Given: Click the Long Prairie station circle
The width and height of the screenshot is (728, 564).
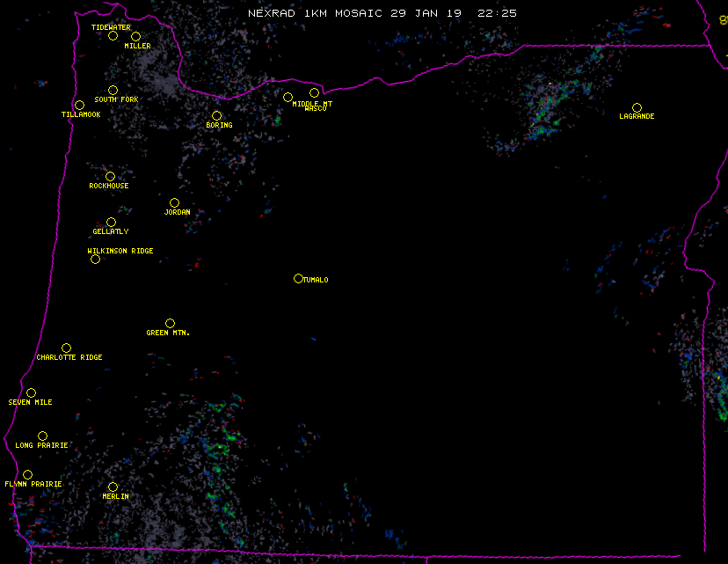Looking at the screenshot, I should [42, 436].
